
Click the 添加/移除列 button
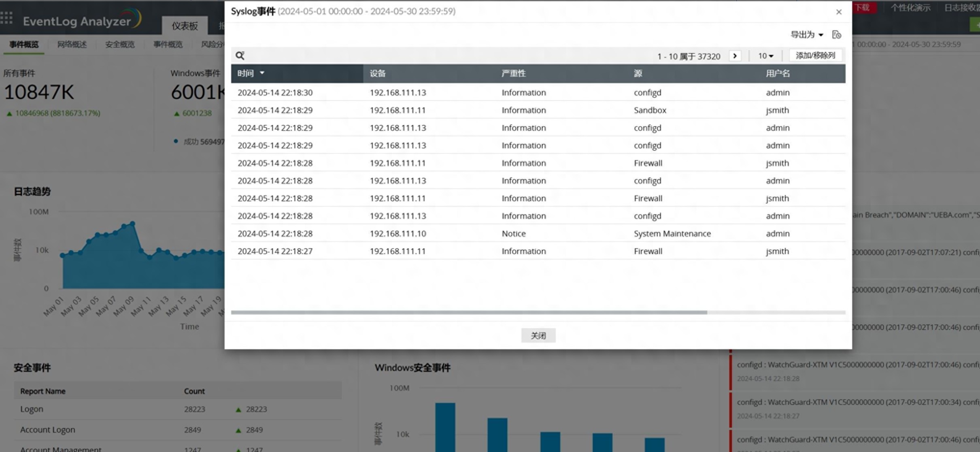(815, 55)
